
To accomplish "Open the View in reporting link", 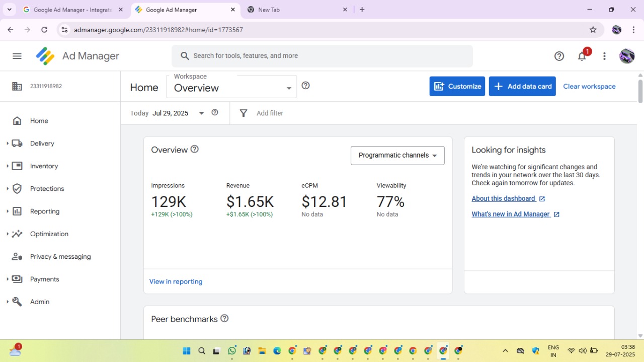I will tap(176, 282).
